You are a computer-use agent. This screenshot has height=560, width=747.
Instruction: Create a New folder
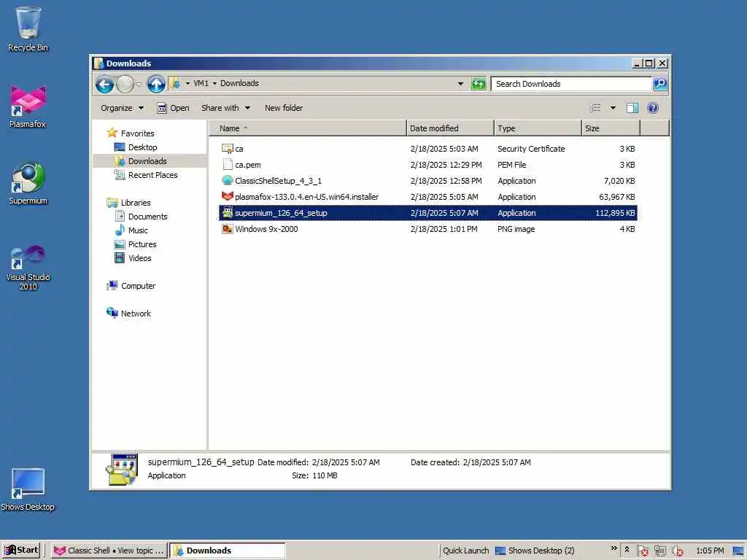coord(284,108)
